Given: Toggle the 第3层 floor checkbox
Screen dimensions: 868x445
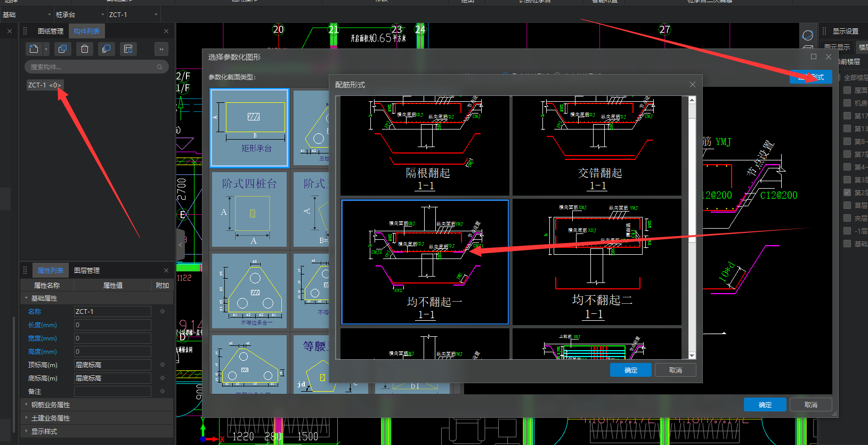Looking at the screenshot, I should tap(847, 180).
